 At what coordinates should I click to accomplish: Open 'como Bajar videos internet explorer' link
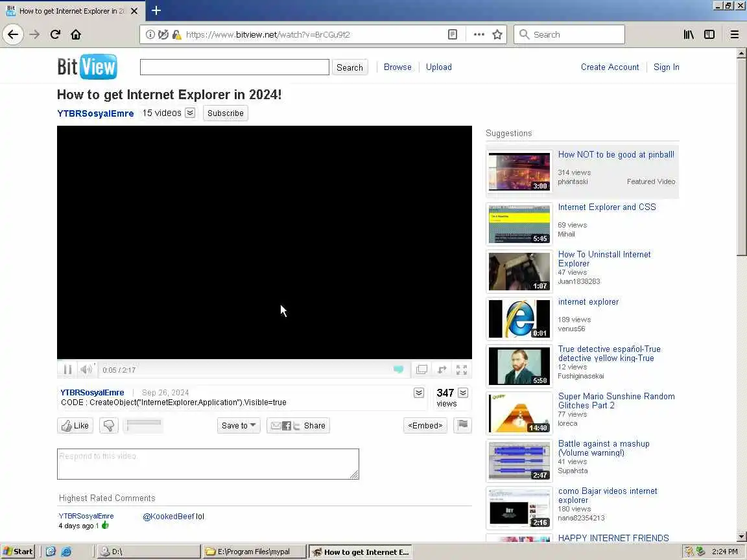(608, 495)
